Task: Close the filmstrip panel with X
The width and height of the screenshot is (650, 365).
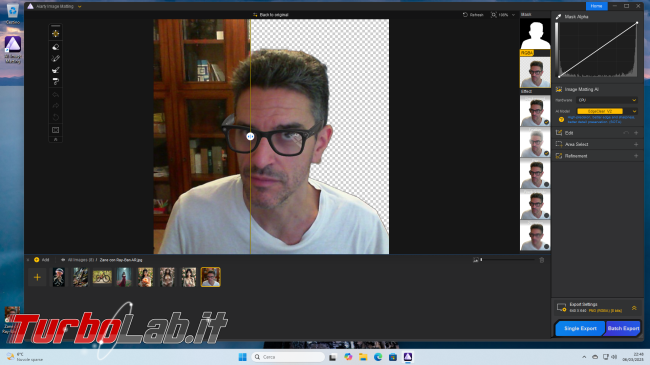Action: [28, 260]
